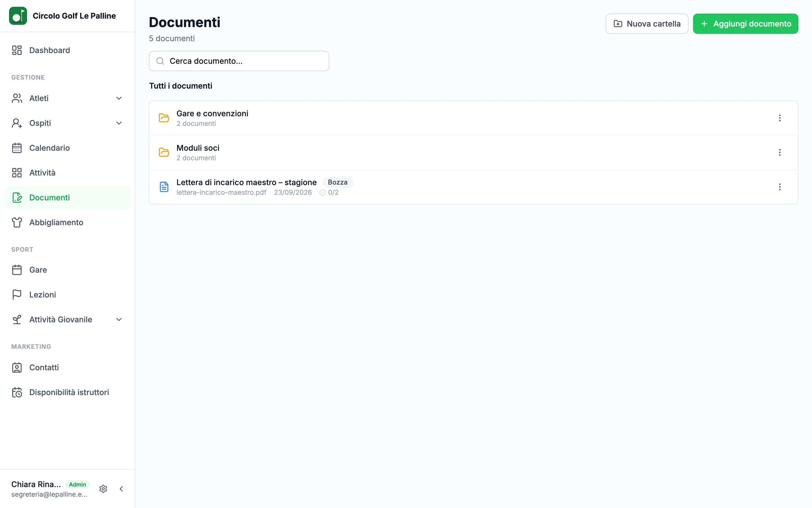The width and height of the screenshot is (812, 508).
Task: Click the search magnifier icon
Action: [160, 61]
